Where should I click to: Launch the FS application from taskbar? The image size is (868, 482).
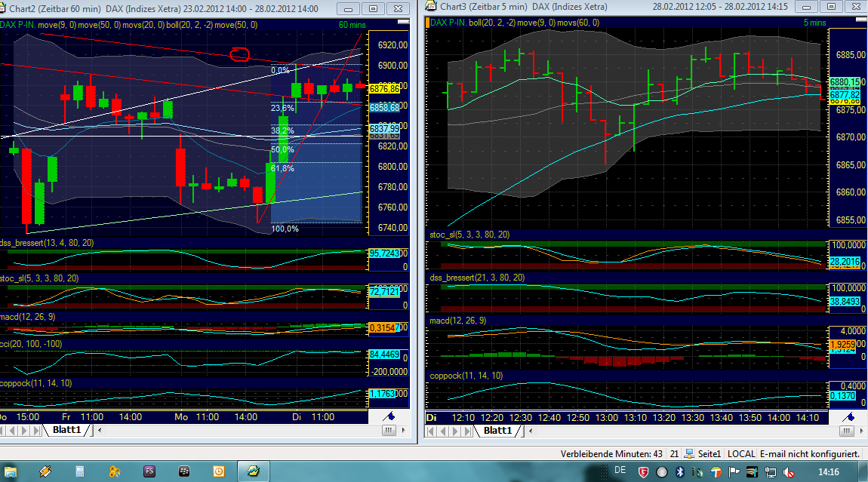(x=149, y=471)
